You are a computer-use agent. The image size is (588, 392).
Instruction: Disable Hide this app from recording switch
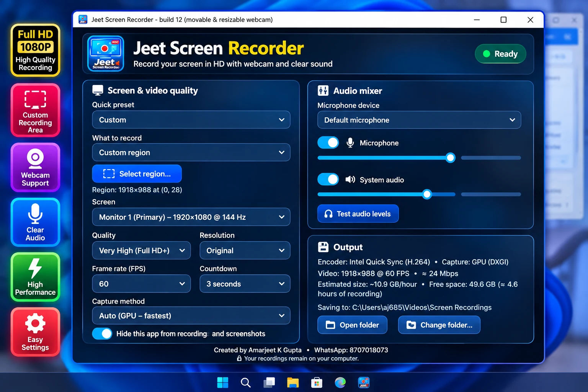pos(102,333)
